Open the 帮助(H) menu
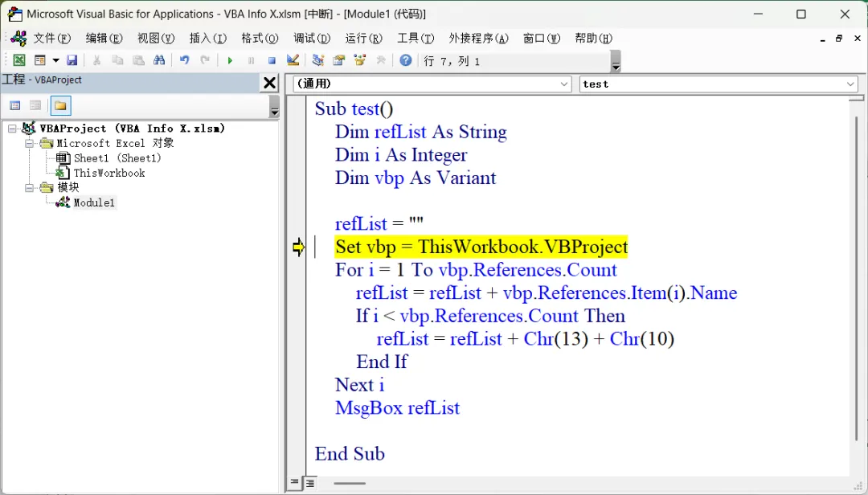868x495 pixels. (593, 39)
